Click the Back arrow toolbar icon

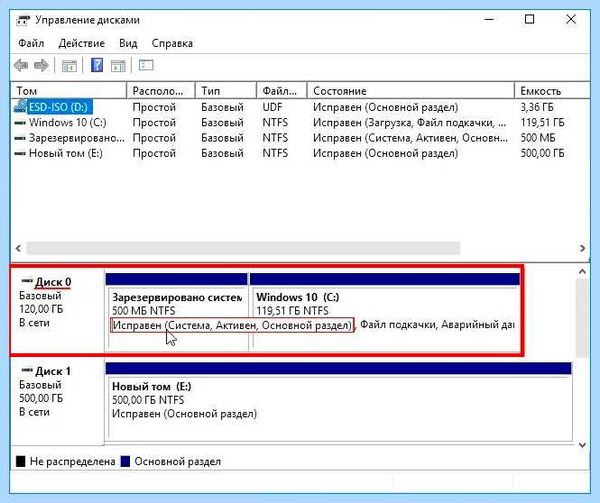point(21,65)
